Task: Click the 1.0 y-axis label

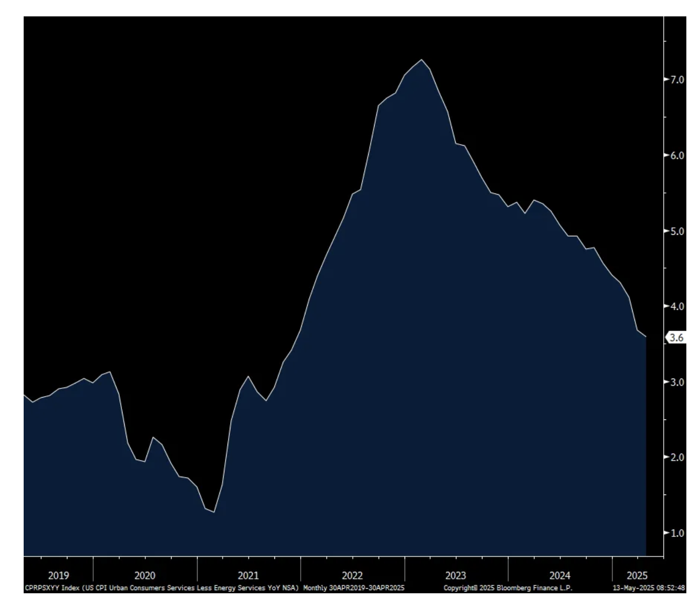Action: (x=677, y=533)
